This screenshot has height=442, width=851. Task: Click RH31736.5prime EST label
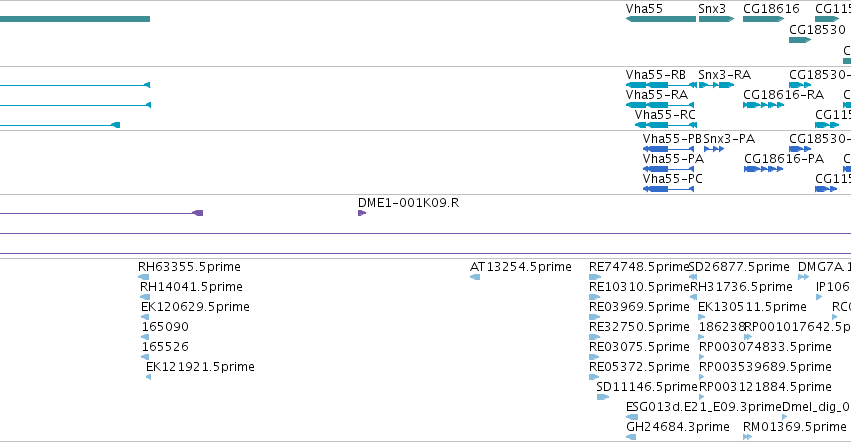[741, 287]
